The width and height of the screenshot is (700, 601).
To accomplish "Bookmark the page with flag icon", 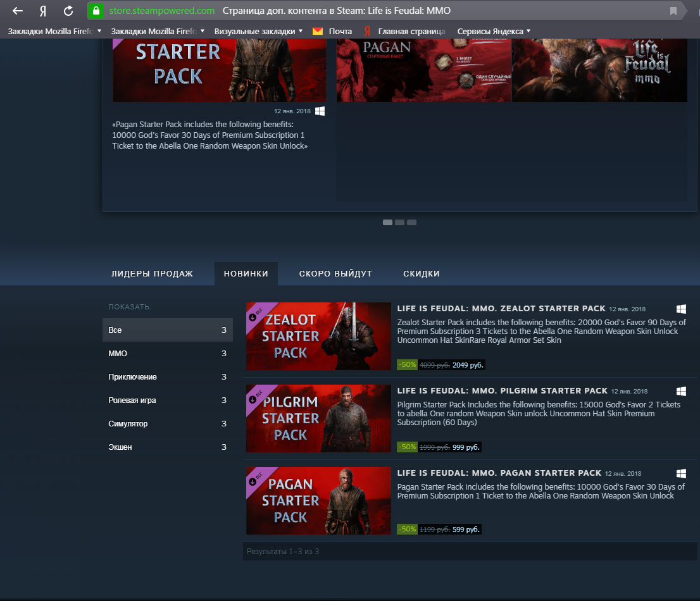I will coord(673,11).
